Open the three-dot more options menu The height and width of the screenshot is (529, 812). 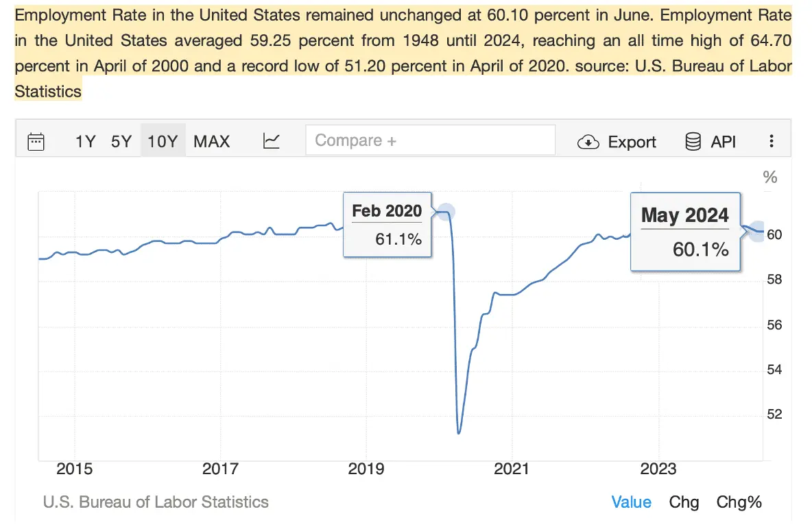click(772, 142)
